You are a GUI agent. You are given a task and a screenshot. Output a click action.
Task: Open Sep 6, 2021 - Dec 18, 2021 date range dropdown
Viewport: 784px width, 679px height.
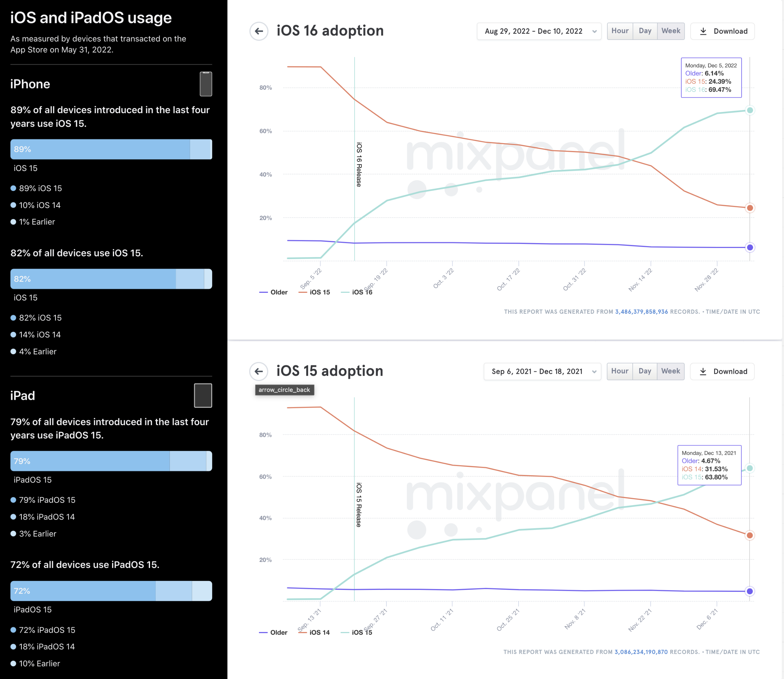[537, 371]
